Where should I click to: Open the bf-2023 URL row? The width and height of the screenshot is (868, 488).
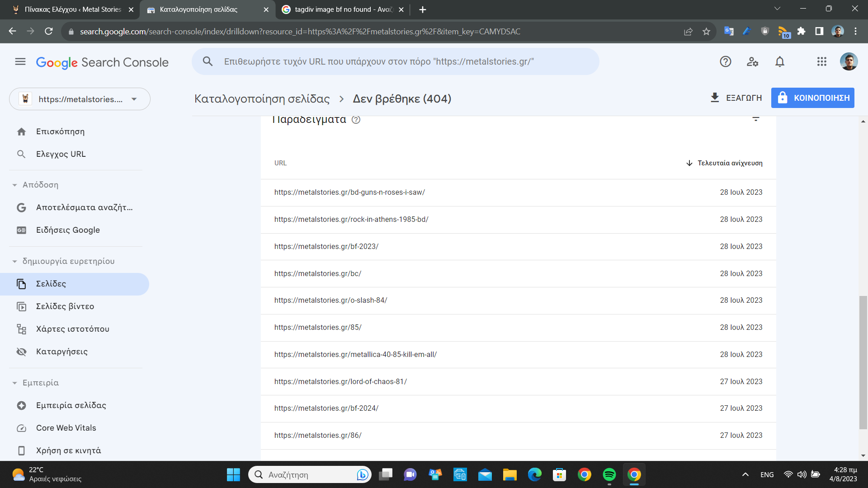(519, 247)
